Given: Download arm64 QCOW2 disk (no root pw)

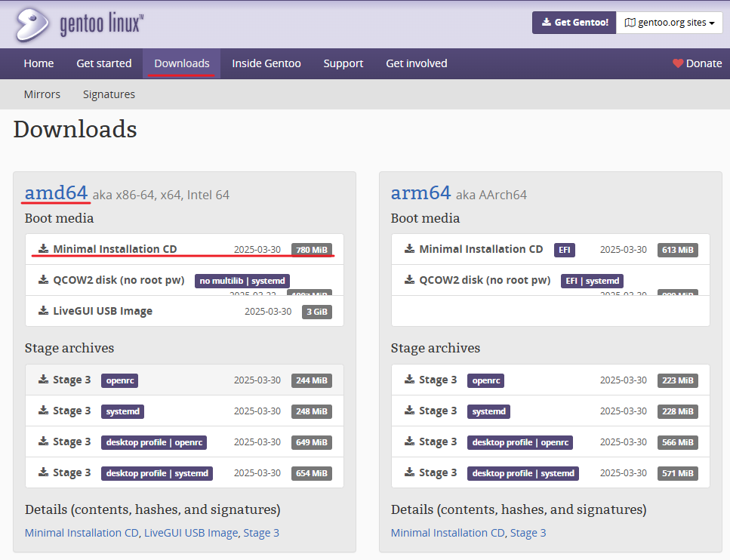Looking at the screenshot, I should tap(485, 280).
